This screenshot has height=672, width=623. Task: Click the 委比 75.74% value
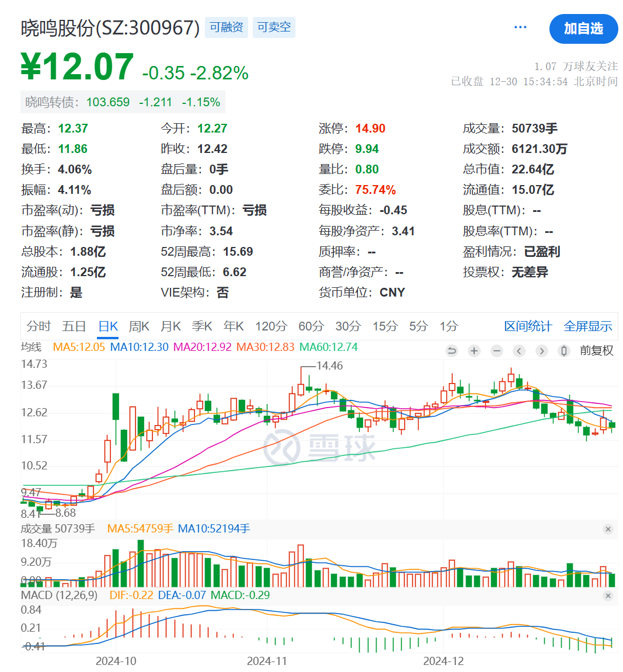[x=375, y=190]
